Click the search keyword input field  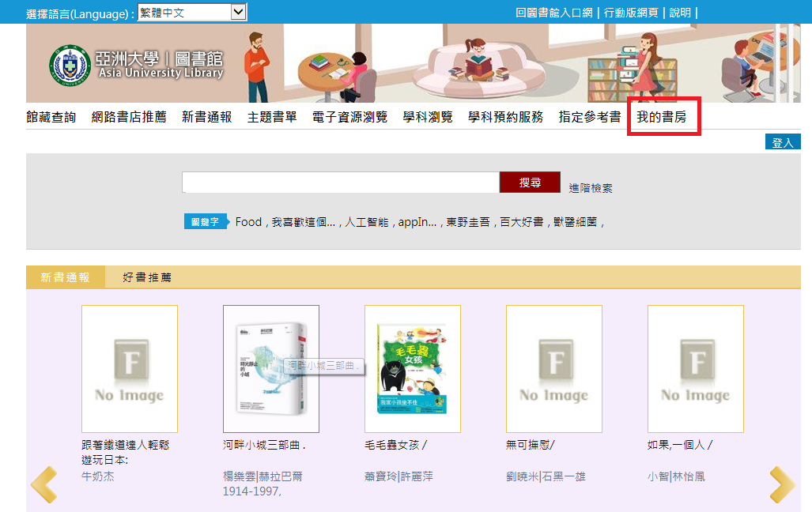[x=340, y=183]
